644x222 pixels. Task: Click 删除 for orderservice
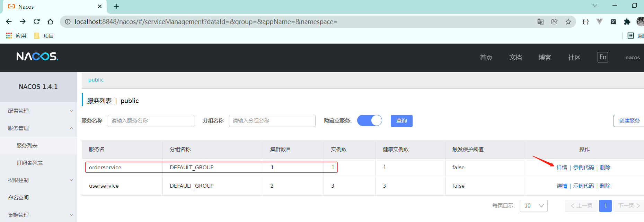tap(605, 168)
